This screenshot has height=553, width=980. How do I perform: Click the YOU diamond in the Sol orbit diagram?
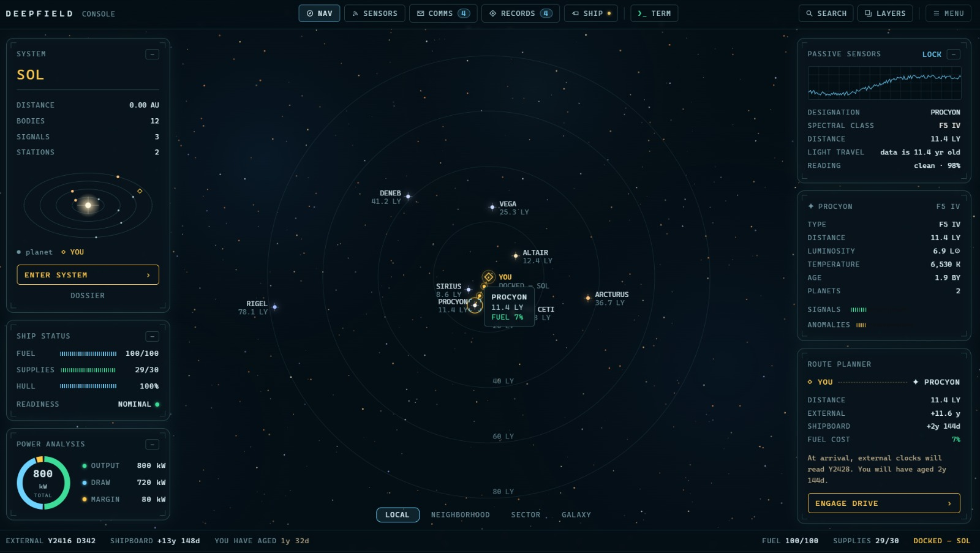(140, 191)
